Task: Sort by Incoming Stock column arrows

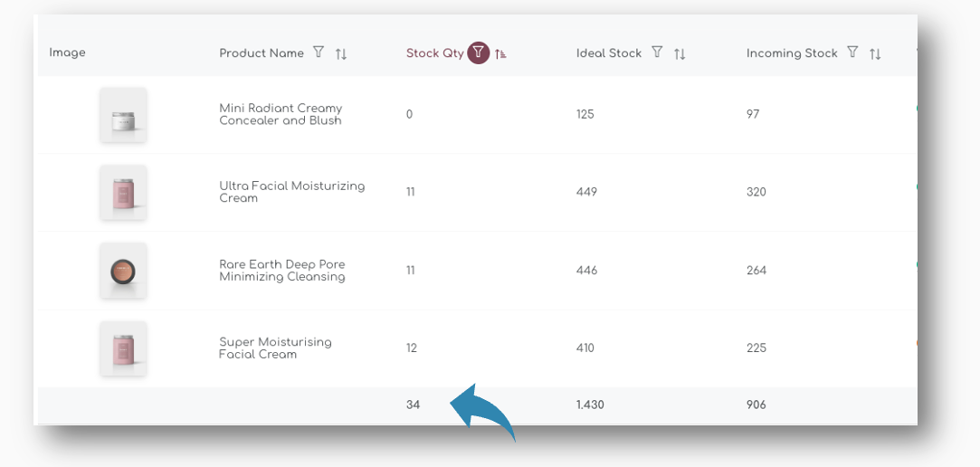Action: coord(875,53)
